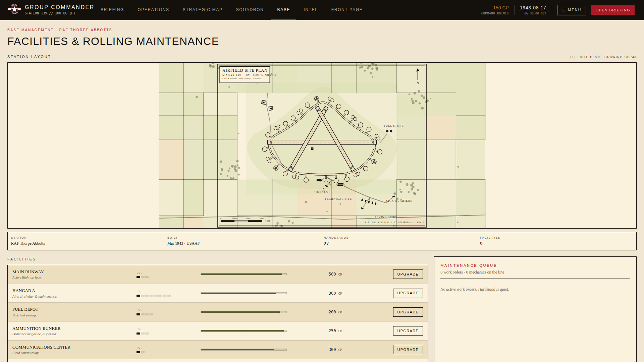Open the Briefing tab
This screenshot has height=362, width=644.
(112, 10)
